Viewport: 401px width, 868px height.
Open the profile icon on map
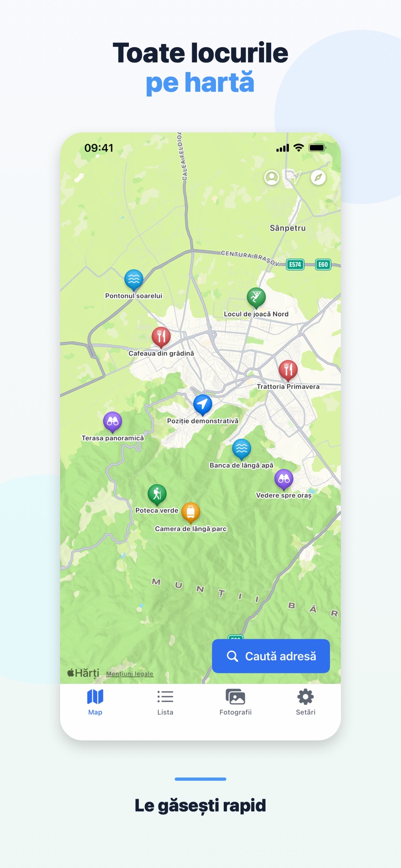point(272,177)
